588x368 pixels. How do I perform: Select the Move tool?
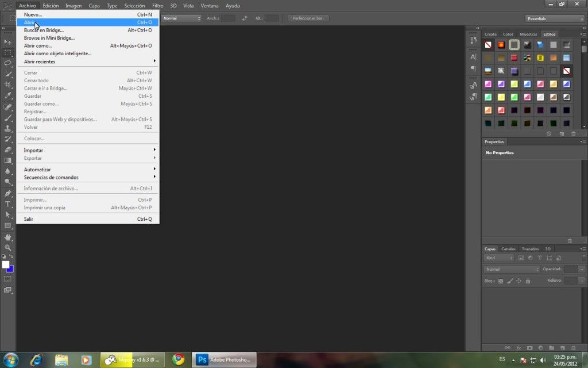7,41
